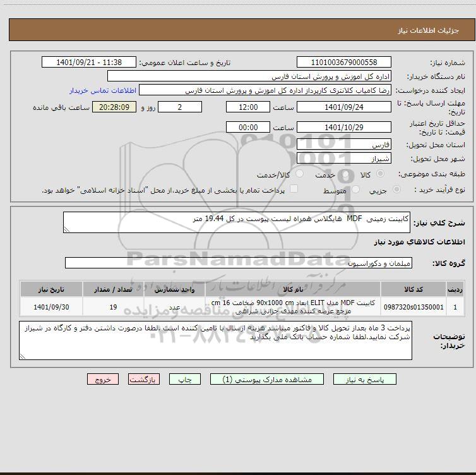Open مشاهده مدارک پیوستی (1) button
The image size is (476, 475).
(x=267, y=379)
